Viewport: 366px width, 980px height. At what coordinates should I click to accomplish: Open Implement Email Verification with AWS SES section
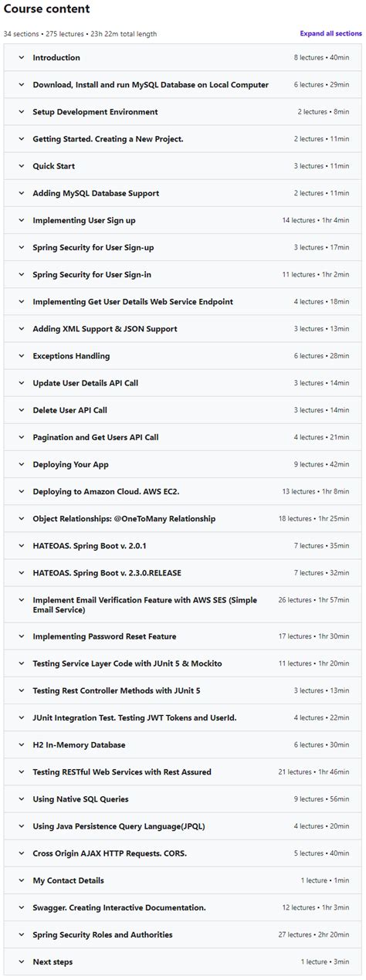click(144, 605)
